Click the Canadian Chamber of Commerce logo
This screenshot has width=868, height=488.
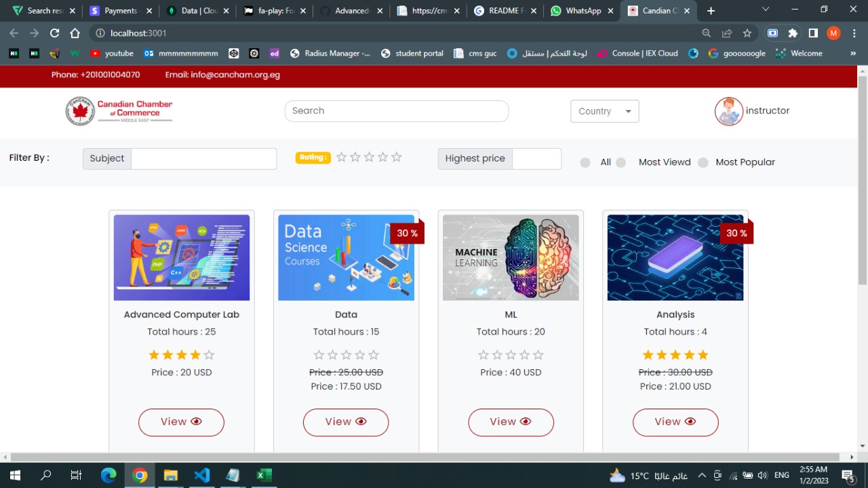[x=119, y=111]
